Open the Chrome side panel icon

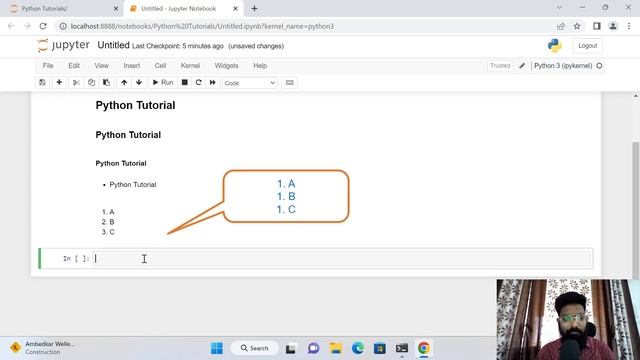(597, 26)
